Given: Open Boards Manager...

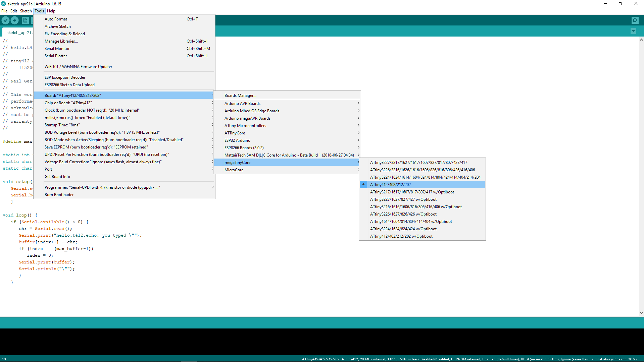Looking at the screenshot, I should click(x=287, y=96).
